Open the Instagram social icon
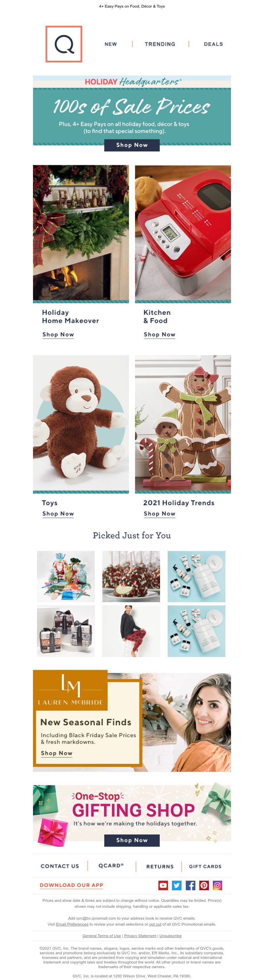Image resolution: width=264 pixels, height=980 pixels. (x=217, y=885)
